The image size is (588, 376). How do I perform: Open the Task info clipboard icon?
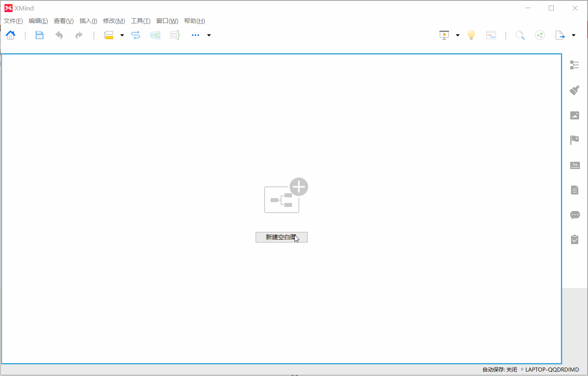575,239
